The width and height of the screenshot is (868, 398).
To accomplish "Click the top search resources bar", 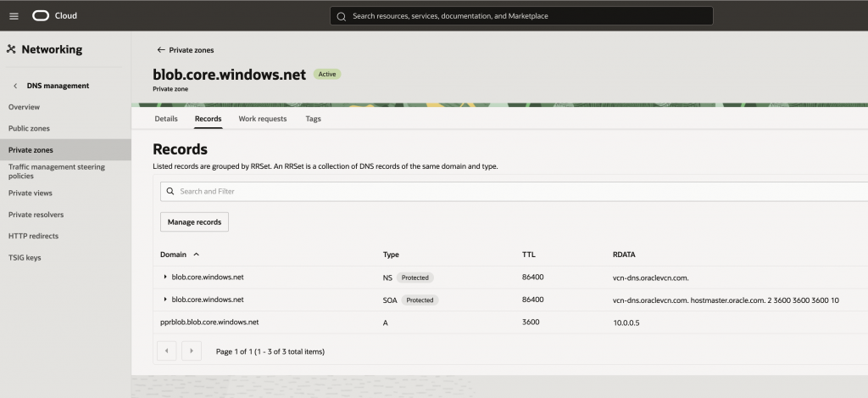I will point(521,16).
